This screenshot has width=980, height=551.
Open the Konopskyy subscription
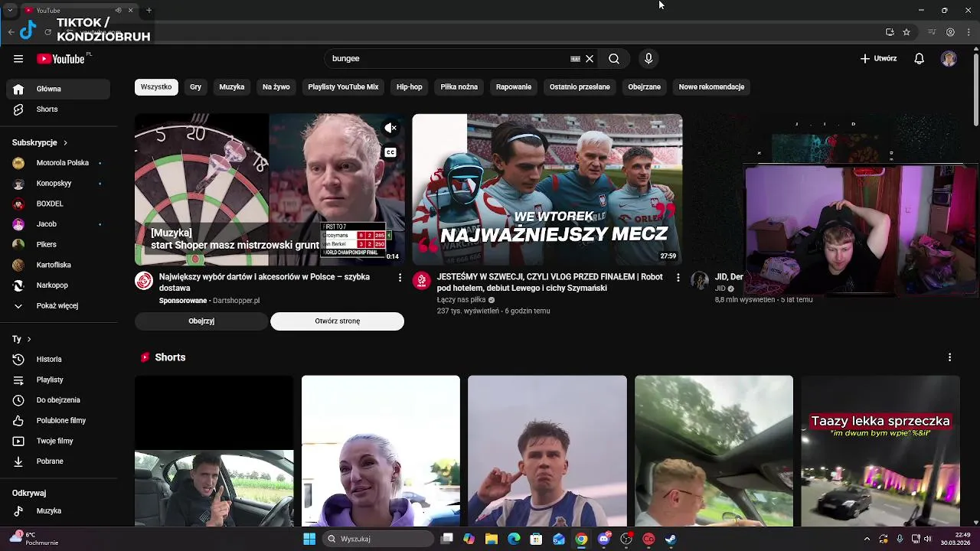(x=58, y=184)
